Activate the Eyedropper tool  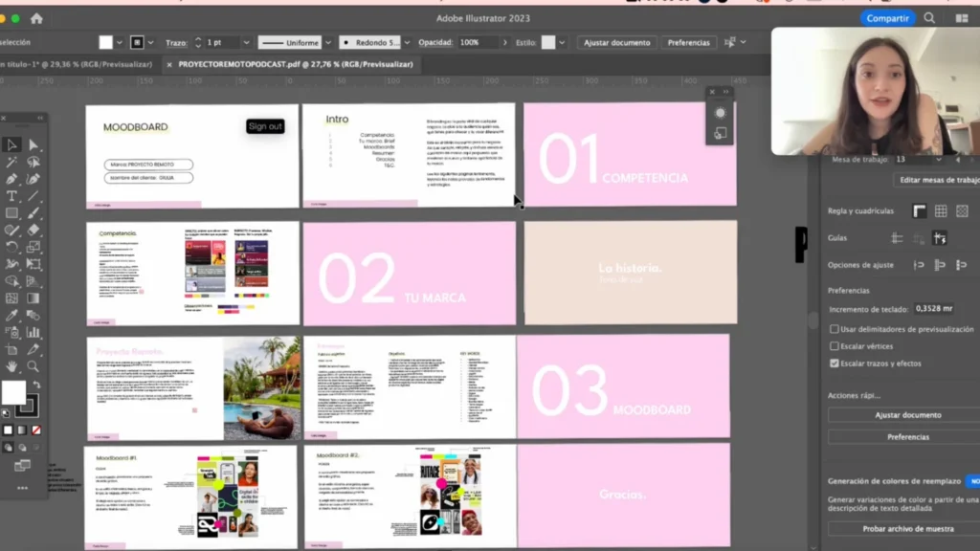pyautogui.click(x=11, y=315)
